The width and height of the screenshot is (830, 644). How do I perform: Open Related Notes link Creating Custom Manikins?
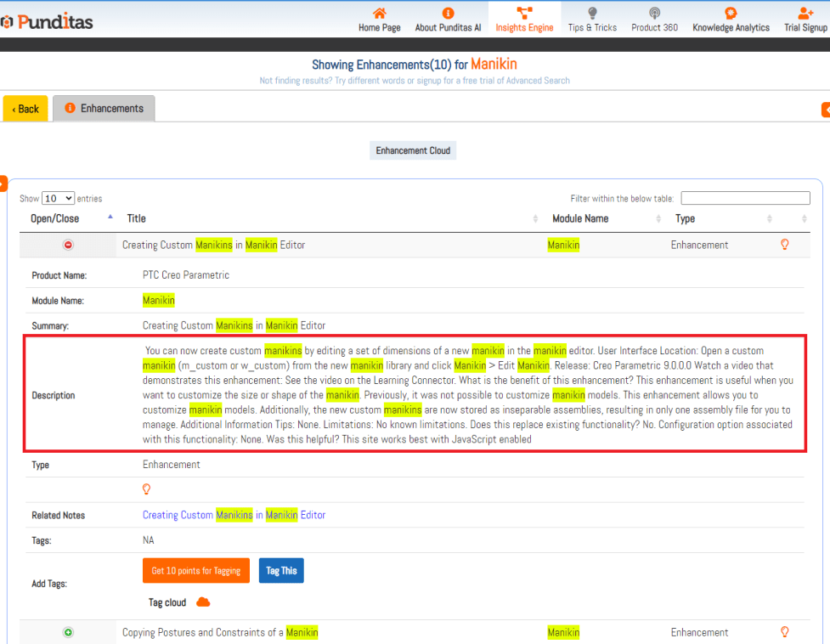click(x=234, y=515)
